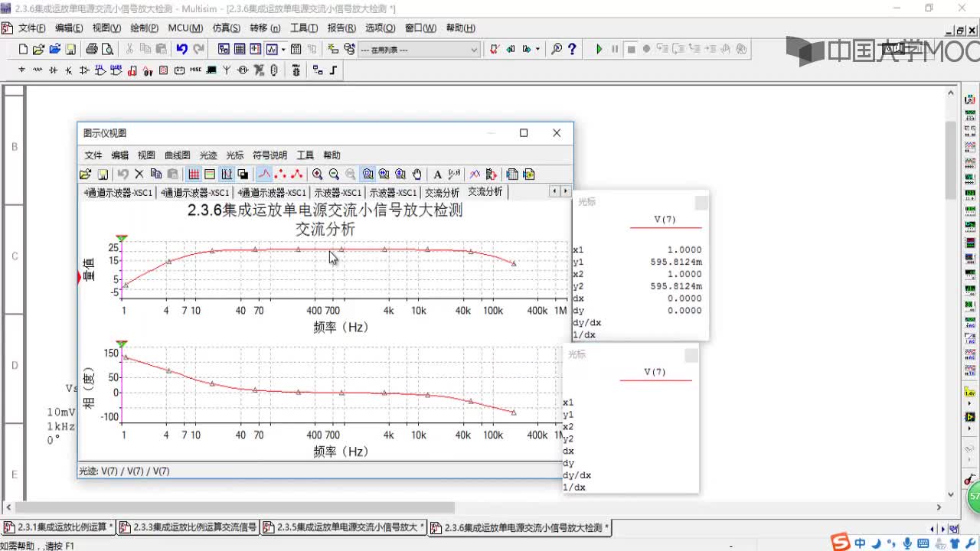Switch to the 2.3.3集成运放比例运算交流信号 design tab
The width and height of the screenshot is (980, 551).
pyautogui.click(x=188, y=527)
